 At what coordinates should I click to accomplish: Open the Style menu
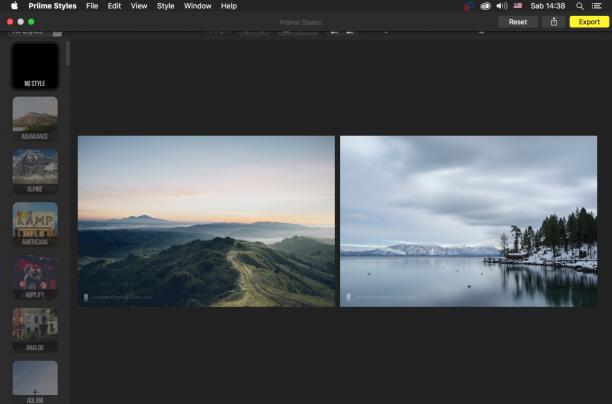[x=165, y=6]
